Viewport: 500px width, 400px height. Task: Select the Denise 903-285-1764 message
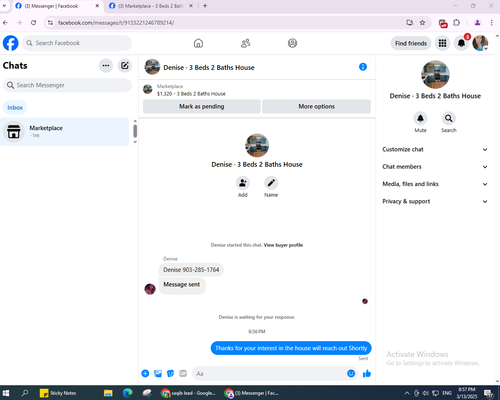click(x=191, y=270)
